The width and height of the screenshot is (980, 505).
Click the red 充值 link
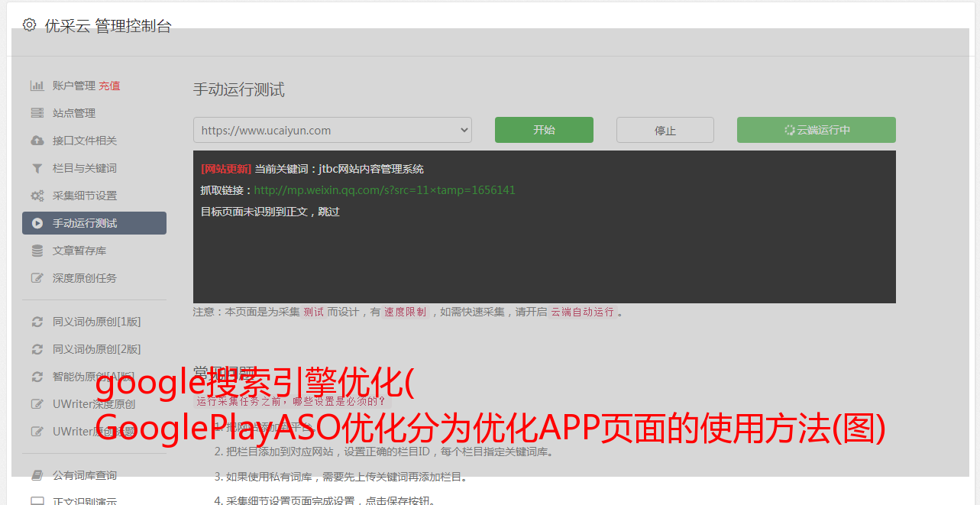click(x=109, y=86)
